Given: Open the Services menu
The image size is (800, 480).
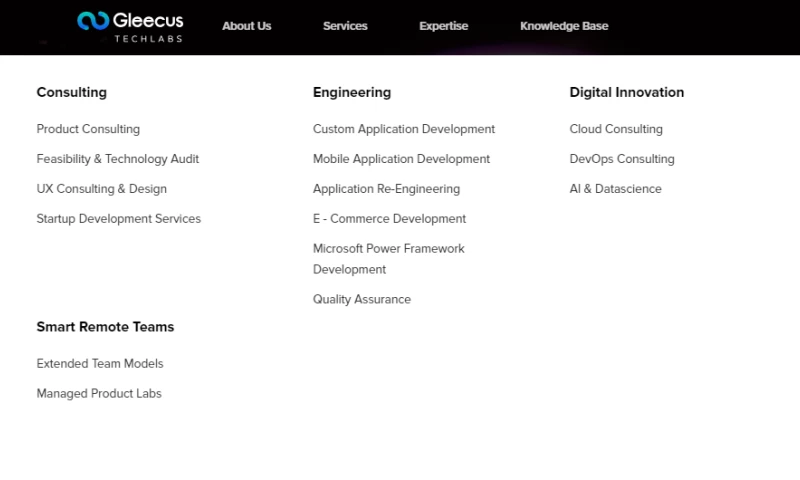Looking at the screenshot, I should [345, 26].
